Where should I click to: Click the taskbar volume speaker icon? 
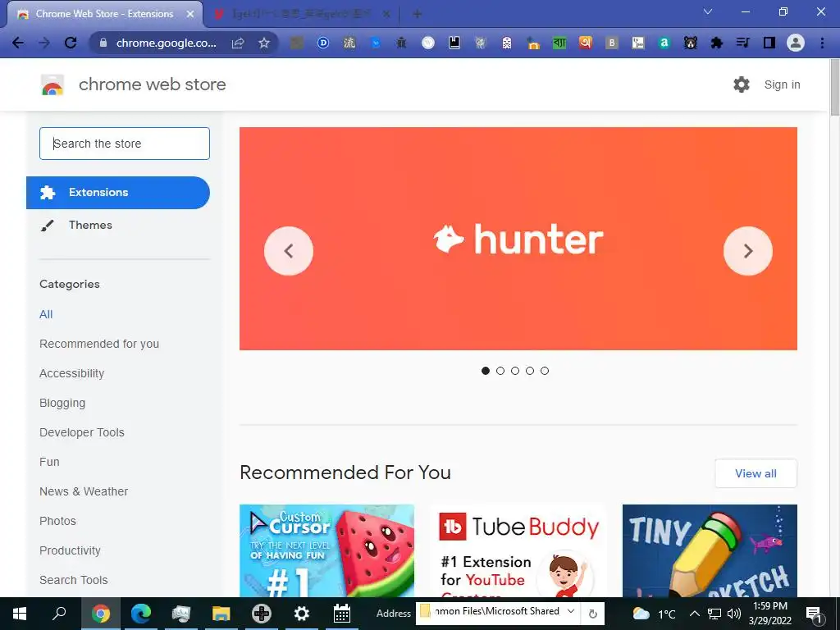coord(734,614)
